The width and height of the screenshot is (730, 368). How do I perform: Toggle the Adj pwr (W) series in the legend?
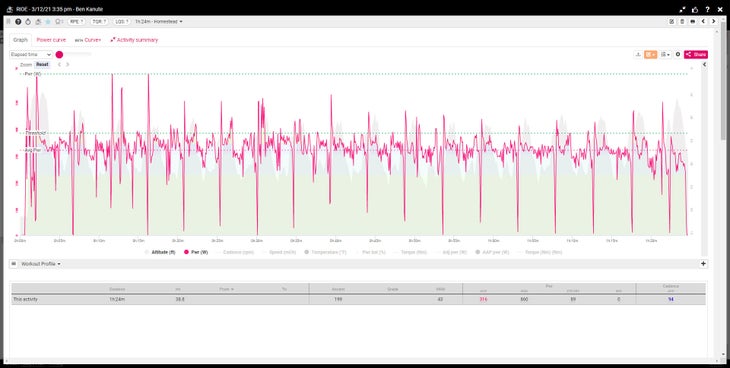[x=451, y=252]
